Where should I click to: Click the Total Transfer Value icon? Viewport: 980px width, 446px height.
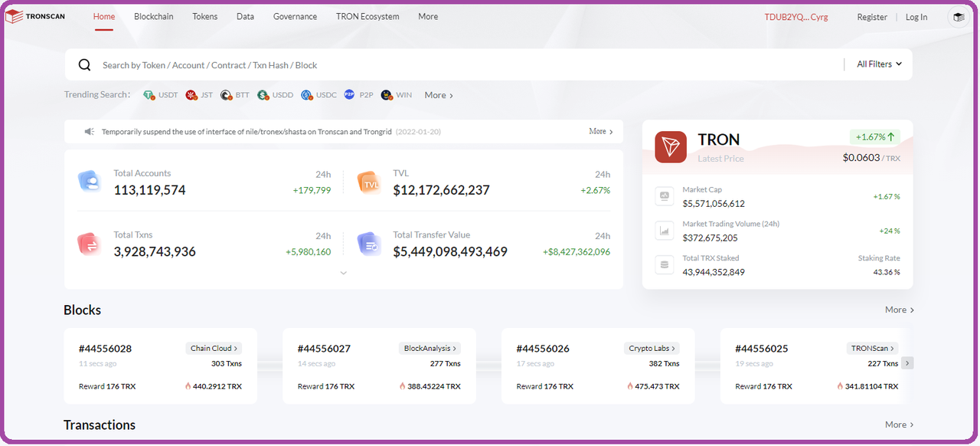click(x=369, y=242)
